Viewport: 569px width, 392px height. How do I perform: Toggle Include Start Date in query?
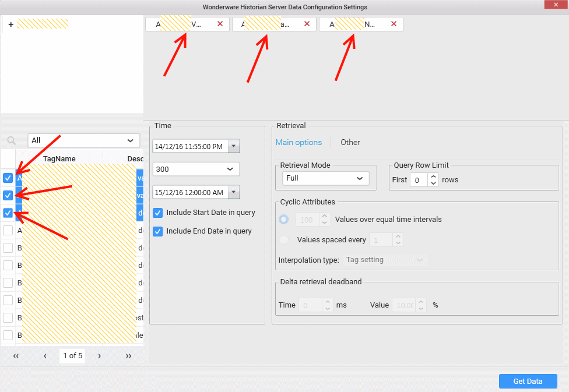[157, 213]
